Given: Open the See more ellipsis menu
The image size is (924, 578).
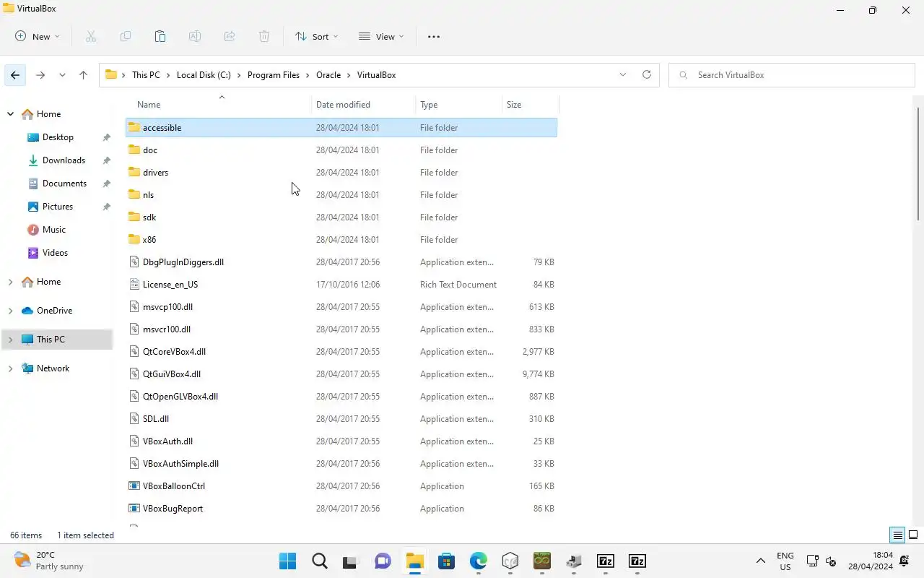Looking at the screenshot, I should click(x=434, y=36).
